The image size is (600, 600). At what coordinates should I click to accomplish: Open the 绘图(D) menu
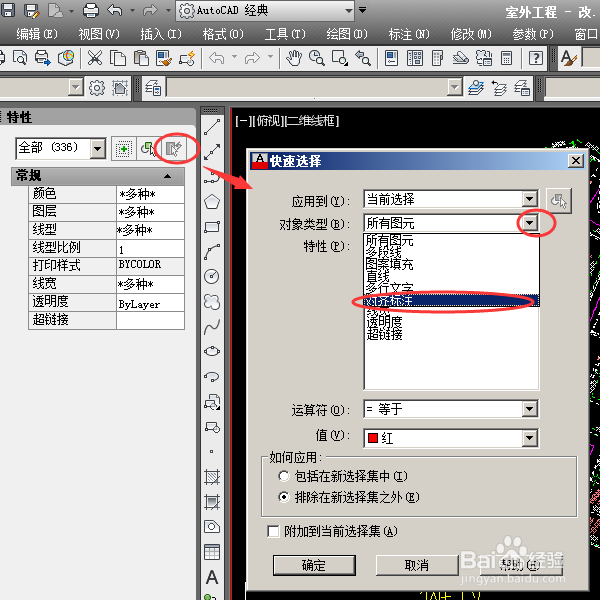point(347,34)
